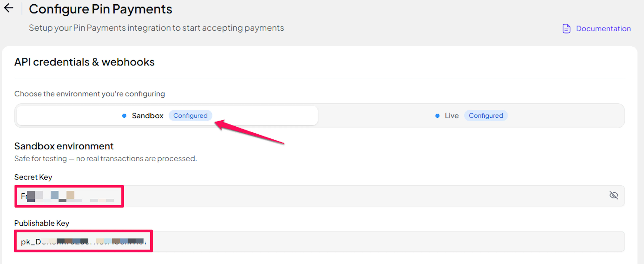Click the API credentials & webhooks heading
This screenshot has height=264, width=644.
click(x=85, y=62)
